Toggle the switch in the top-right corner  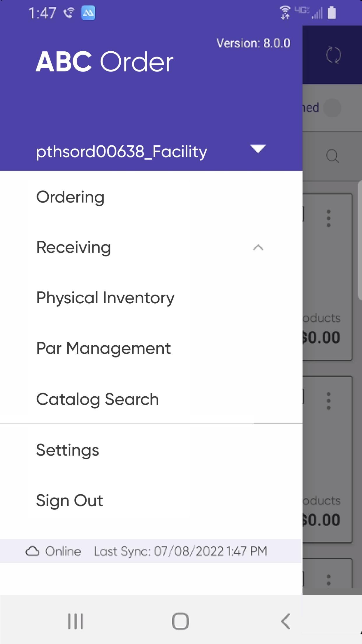click(x=332, y=108)
